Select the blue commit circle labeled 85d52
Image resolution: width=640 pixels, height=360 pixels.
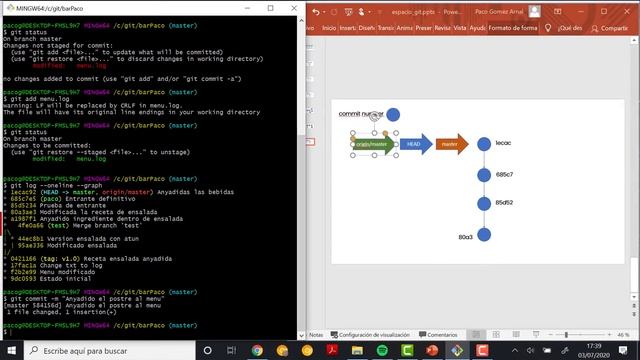click(484, 204)
